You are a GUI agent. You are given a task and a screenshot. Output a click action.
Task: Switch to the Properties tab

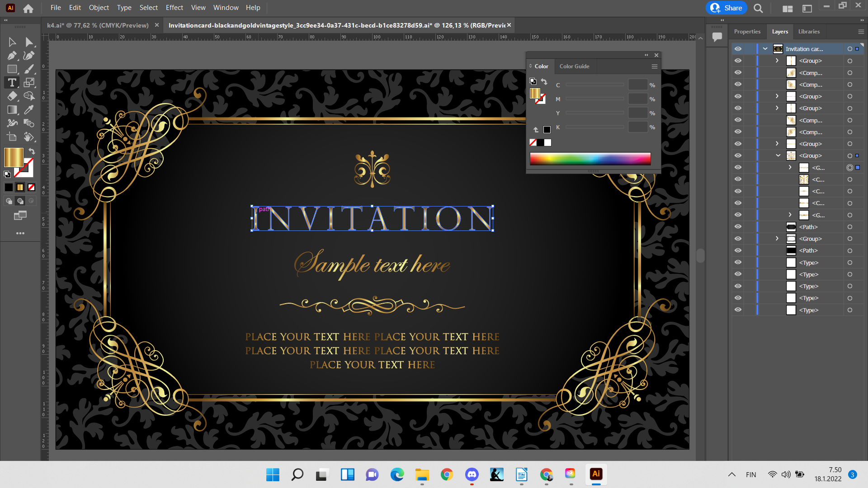coord(747,32)
